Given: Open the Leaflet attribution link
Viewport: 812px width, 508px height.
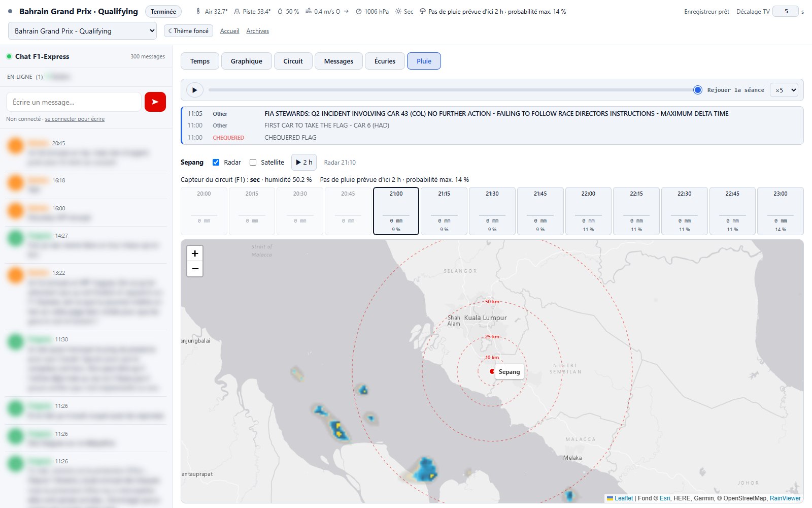Looking at the screenshot, I should coord(620,498).
